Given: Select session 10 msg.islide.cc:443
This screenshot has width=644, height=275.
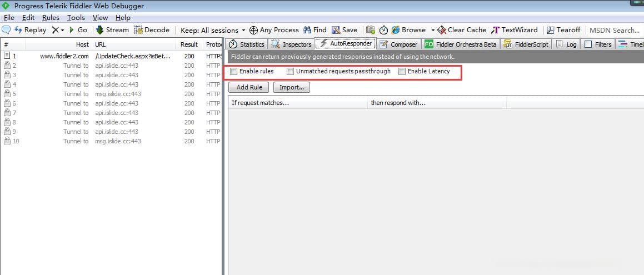Looking at the screenshot, I should click(111, 141).
